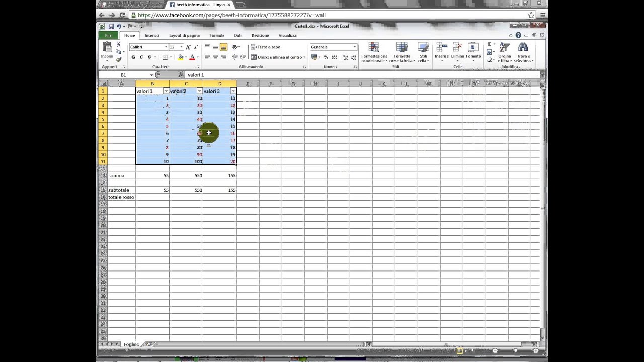Open the valori 2 filter dropdown
Screen dimensions: 644x362
tap(200, 91)
